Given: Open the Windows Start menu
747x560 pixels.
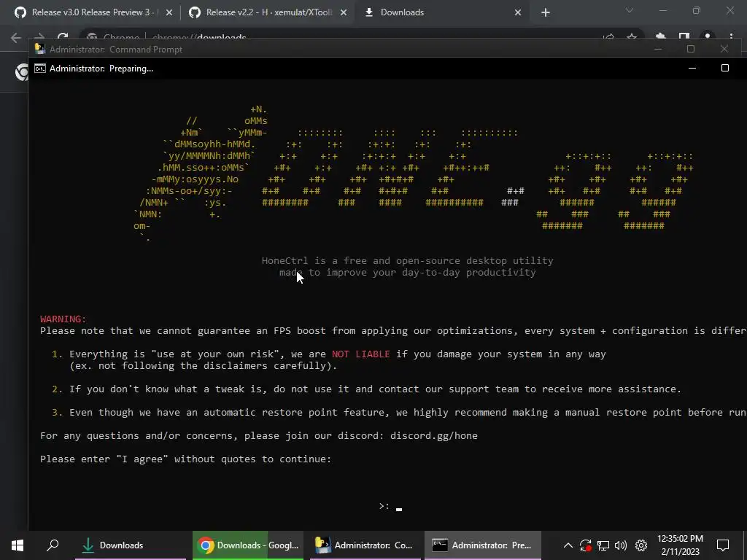Looking at the screenshot, I should 18,545.
